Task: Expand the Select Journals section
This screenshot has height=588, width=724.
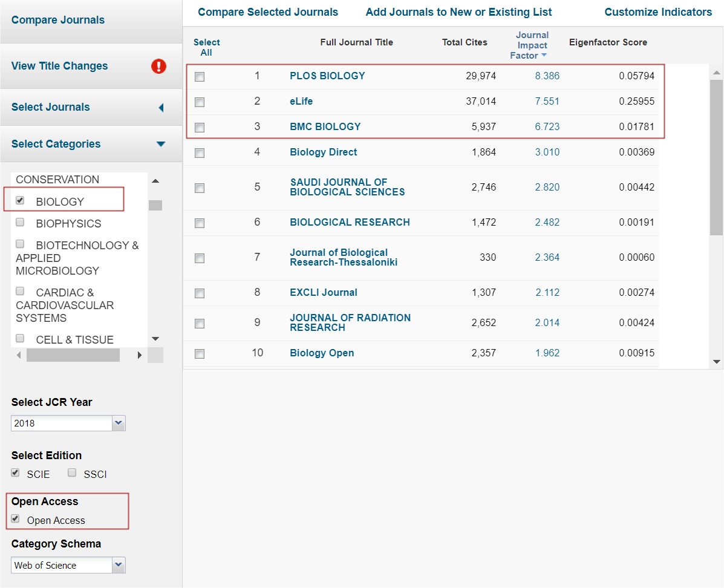Action: coord(160,108)
